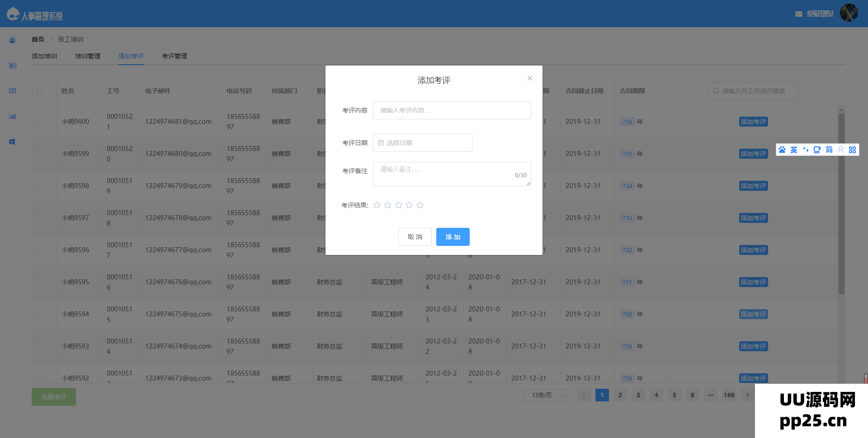Click the Baidu paw icon in IME toolbar
This screenshot has width=868, height=438.
(x=782, y=150)
